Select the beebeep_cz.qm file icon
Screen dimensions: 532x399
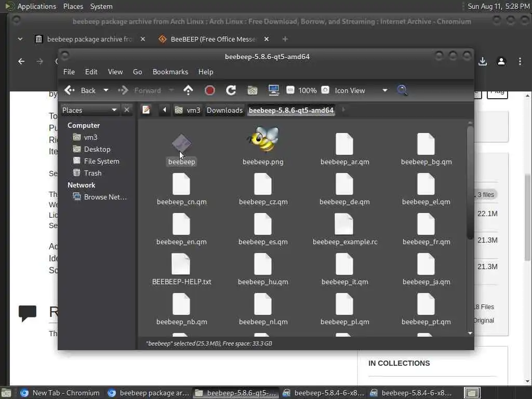[x=263, y=184]
